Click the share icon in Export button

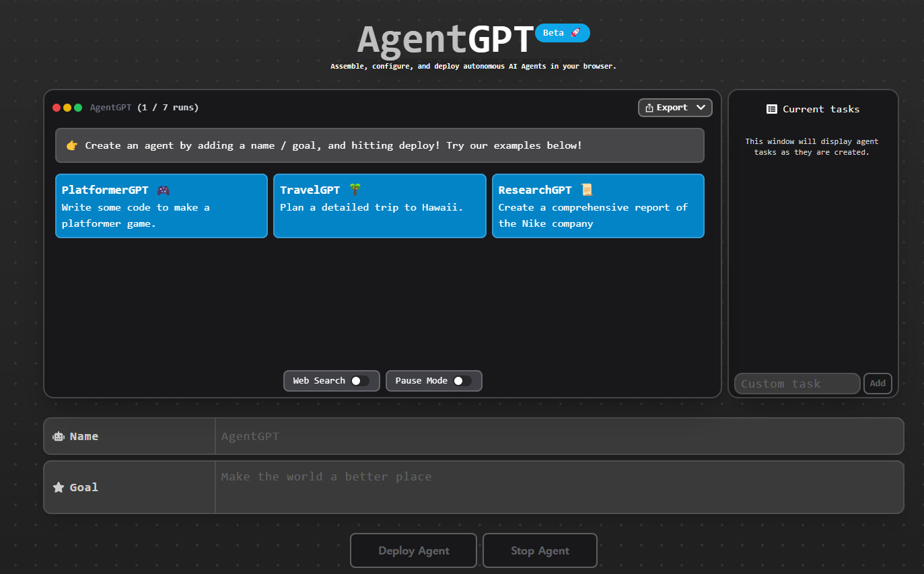point(649,108)
